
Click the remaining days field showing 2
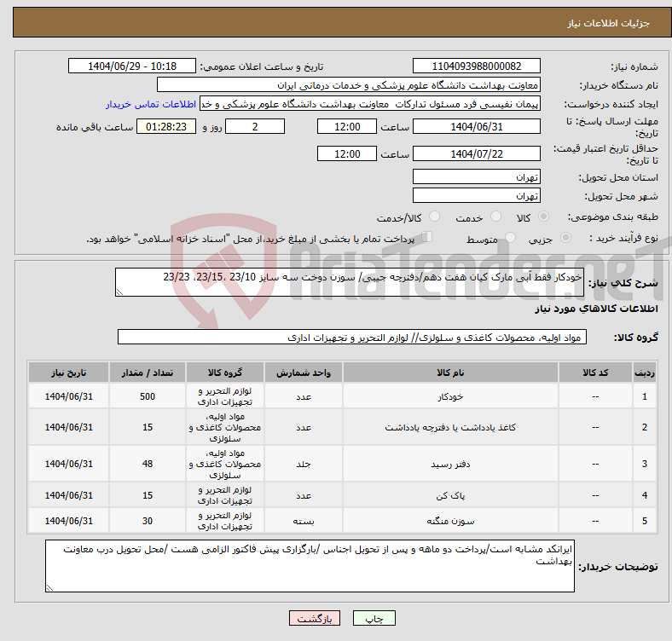coord(255,126)
